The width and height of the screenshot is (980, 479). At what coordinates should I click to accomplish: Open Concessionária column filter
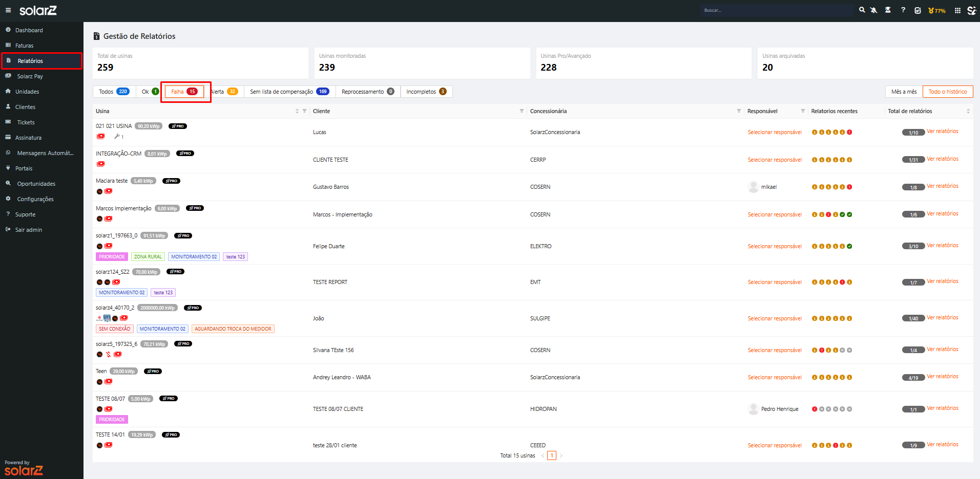pyautogui.click(x=739, y=111)
